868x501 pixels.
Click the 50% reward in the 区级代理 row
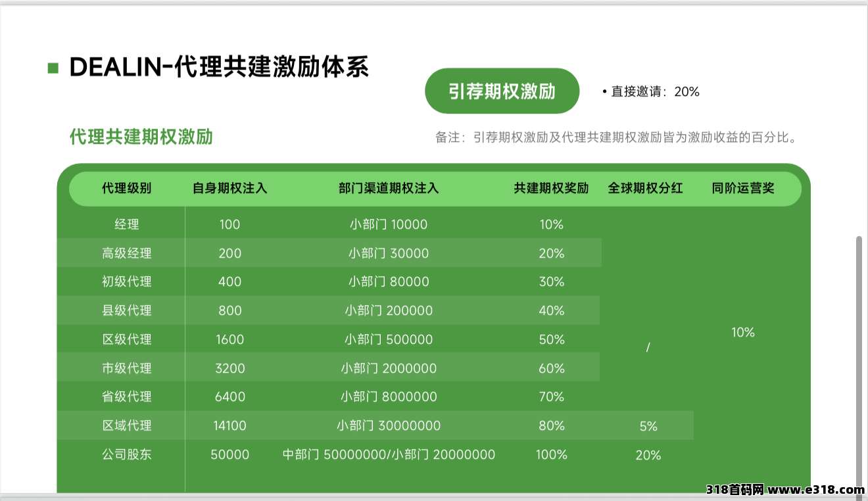551,339
